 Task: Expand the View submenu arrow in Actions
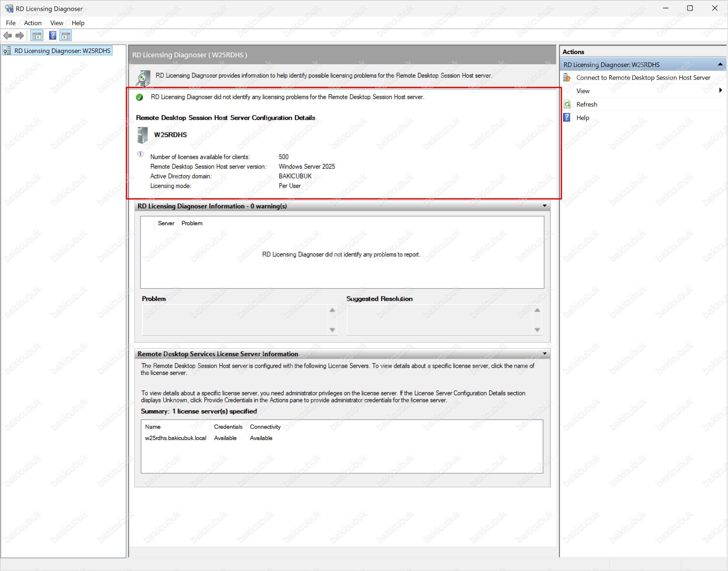[x=720, y=90]
